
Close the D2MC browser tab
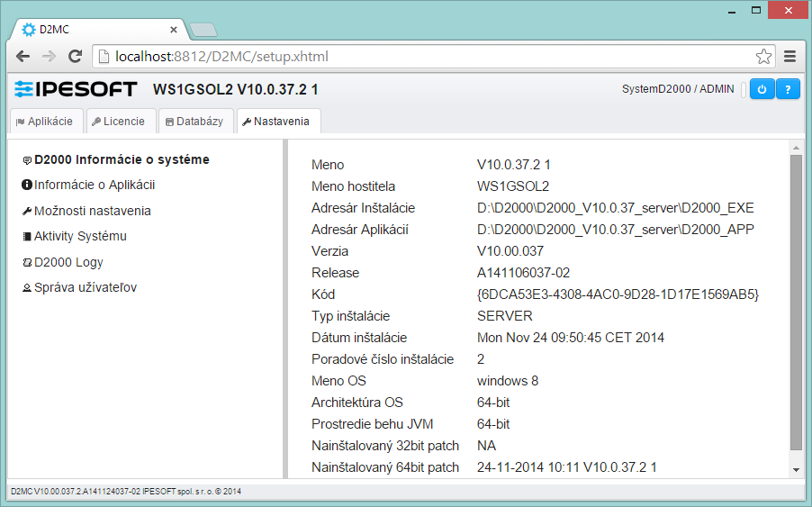(174, 29)
